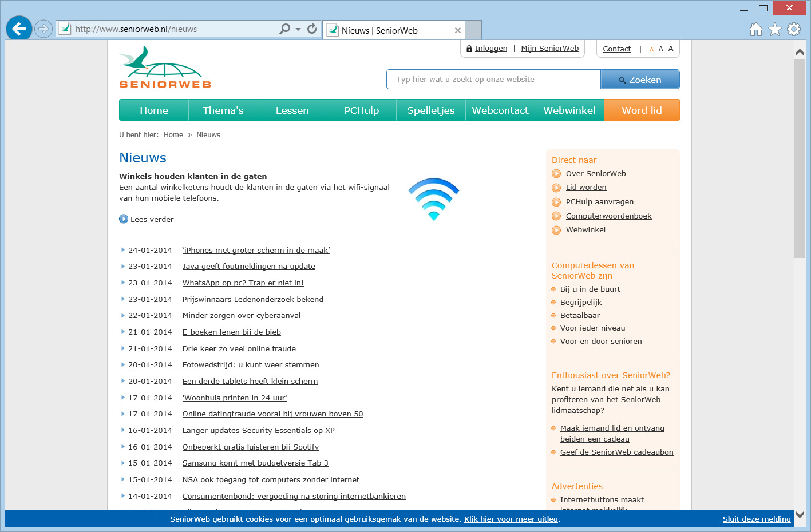Close the Nieuws | SeniorWeb tab
The image size is (811, 532).
pos(458,30)
